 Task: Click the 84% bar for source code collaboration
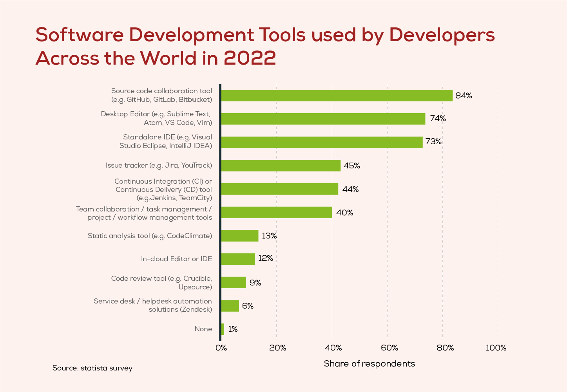(x=337, y=96)
